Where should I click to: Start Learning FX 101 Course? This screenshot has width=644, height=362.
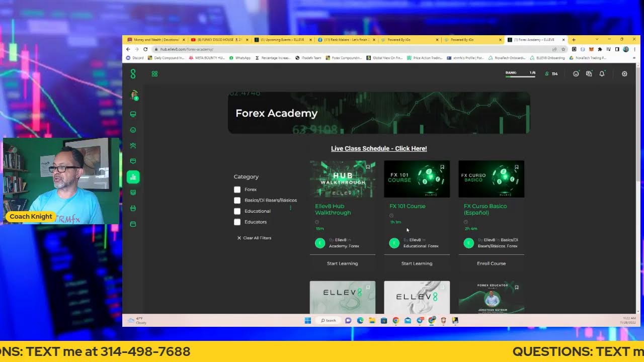pos(417,263)
